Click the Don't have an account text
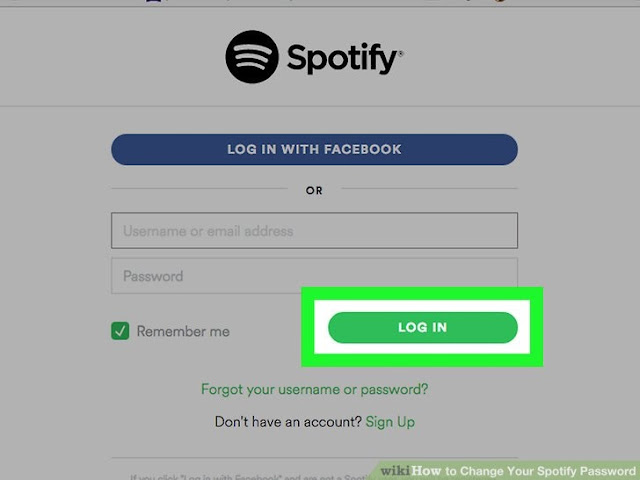 click(288, 422)
